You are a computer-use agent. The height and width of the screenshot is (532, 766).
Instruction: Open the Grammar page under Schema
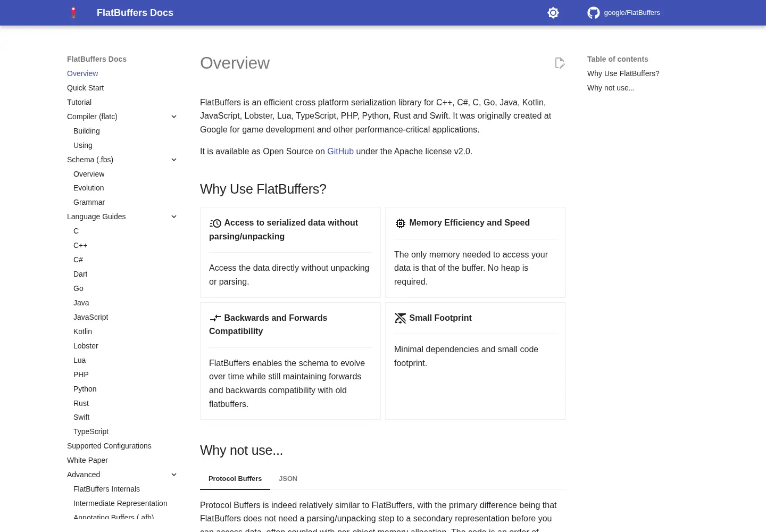click(89, 202)
